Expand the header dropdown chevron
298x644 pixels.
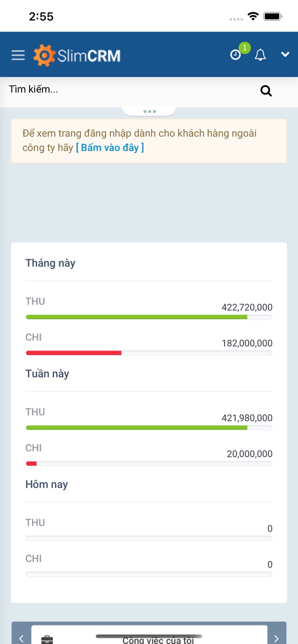coord(285,54)
